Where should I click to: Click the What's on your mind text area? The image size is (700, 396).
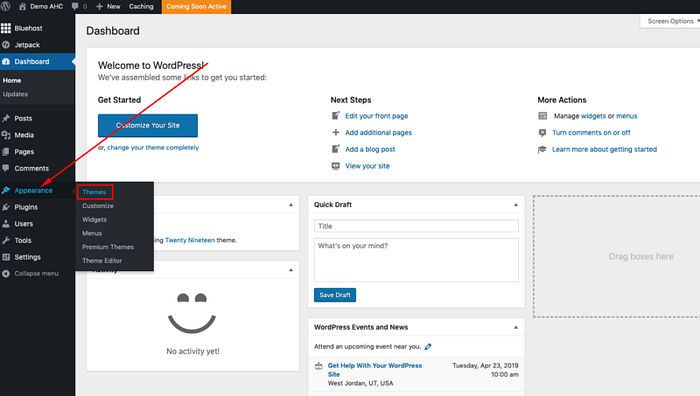point(416,260)
